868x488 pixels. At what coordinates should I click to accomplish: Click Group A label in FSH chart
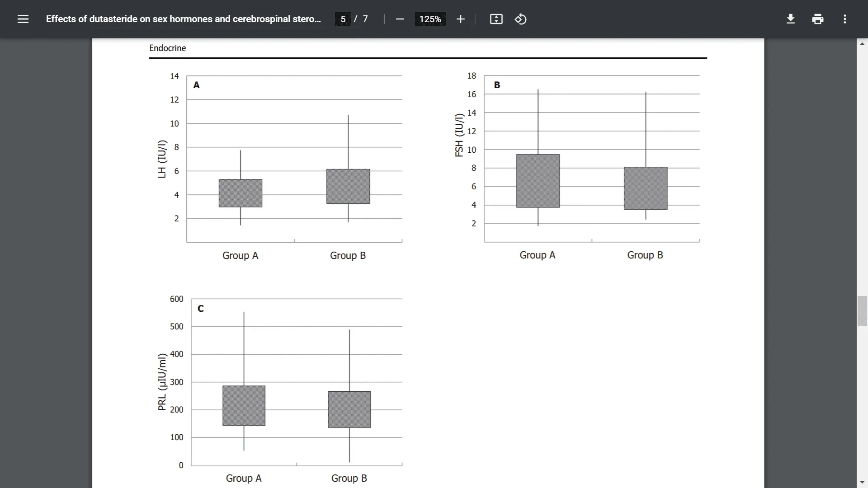537,255
